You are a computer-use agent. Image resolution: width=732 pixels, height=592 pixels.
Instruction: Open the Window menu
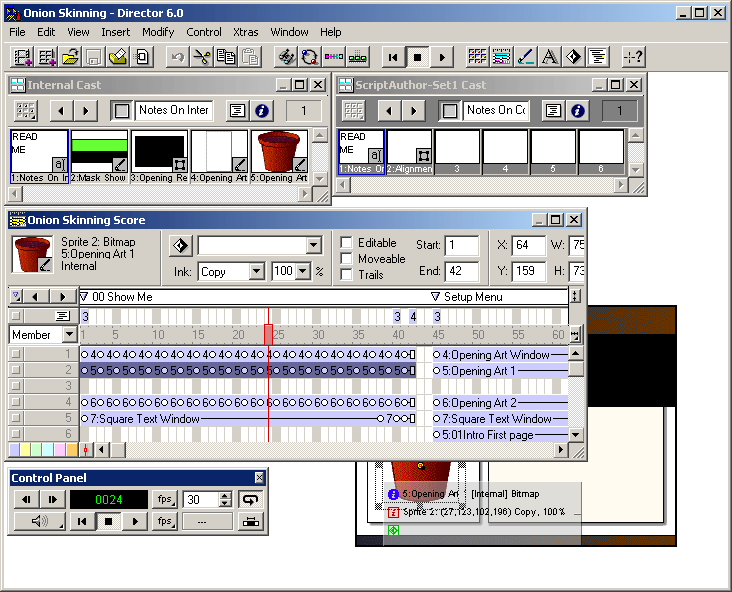click(x=289, y=32)
